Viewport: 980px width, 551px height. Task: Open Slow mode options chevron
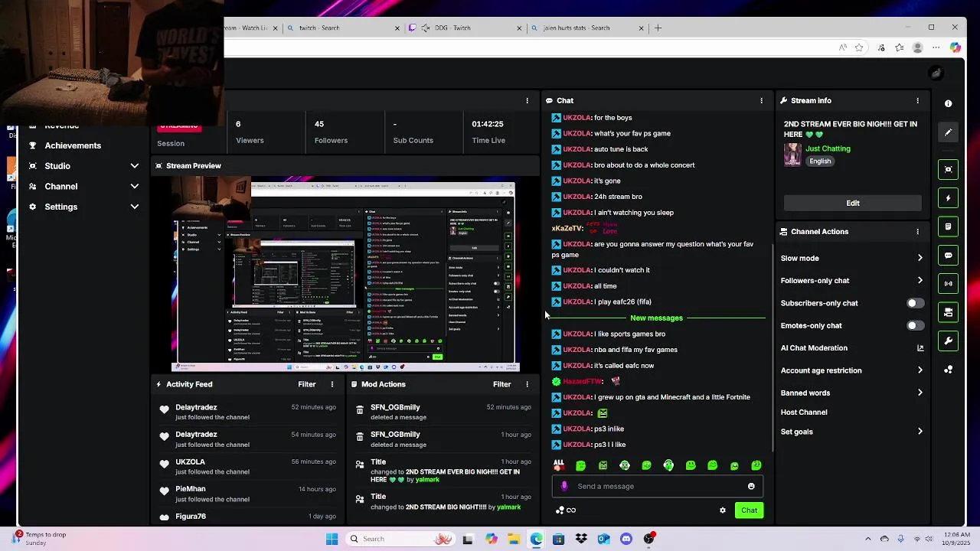pos(920,258)
